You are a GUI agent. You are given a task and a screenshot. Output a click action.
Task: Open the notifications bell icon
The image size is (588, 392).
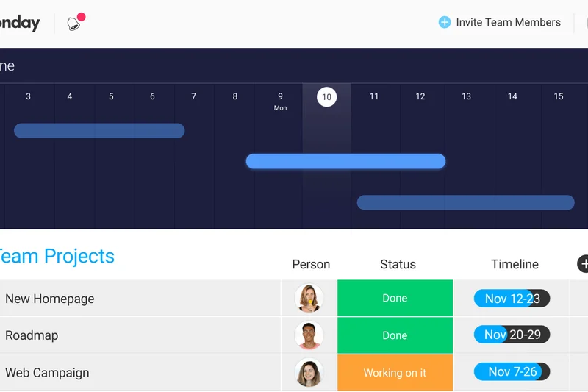(x=73, y=24)
